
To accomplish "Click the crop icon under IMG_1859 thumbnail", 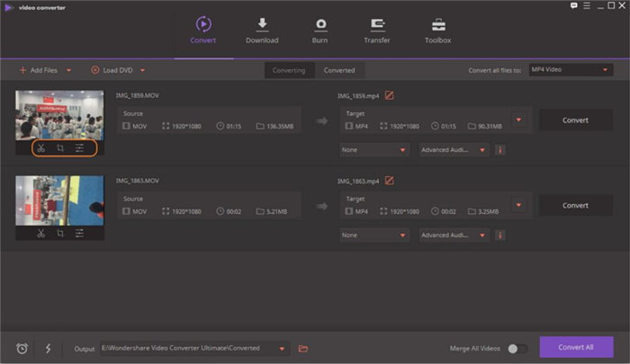I will click(x=60, y=148).
